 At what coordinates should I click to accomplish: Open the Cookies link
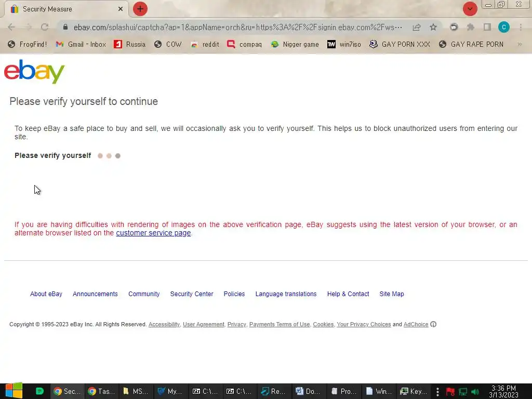click(323, 324)
